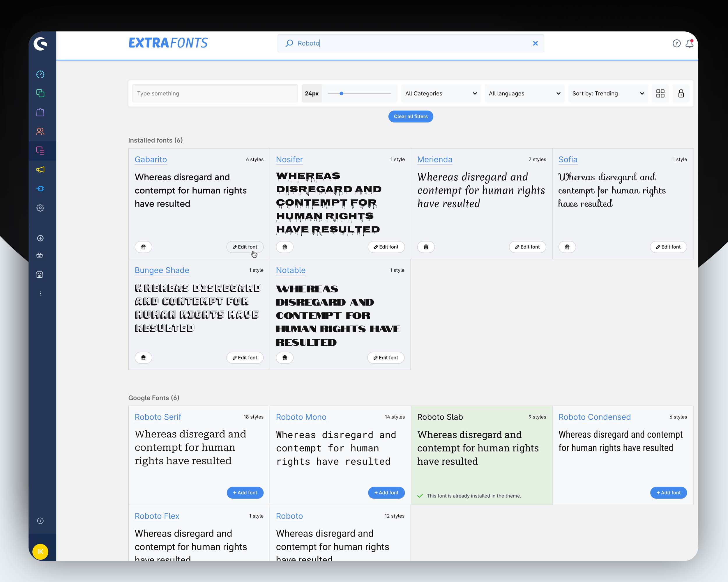Adjust the font size preview slider
728x582 pixels.
click(x=359, y=93)
